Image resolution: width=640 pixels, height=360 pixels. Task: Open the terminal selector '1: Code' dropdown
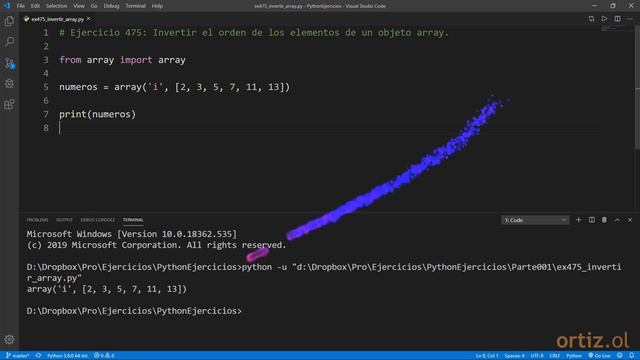535,220
